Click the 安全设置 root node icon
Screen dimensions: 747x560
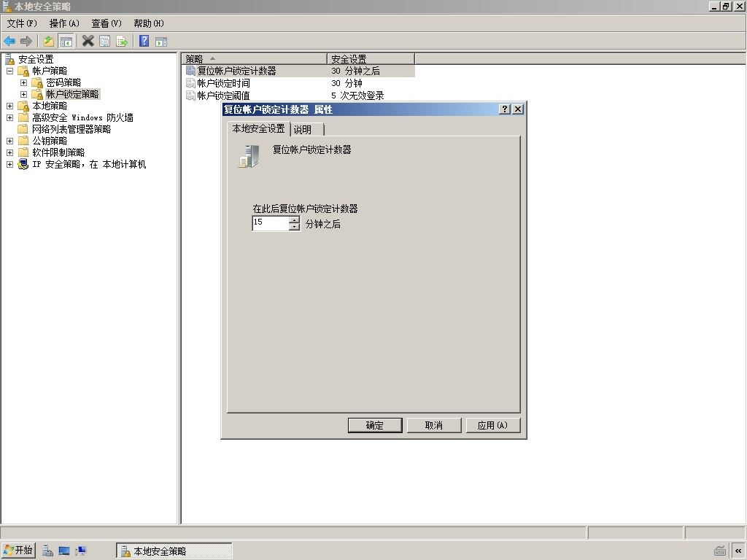pos(9,60)
